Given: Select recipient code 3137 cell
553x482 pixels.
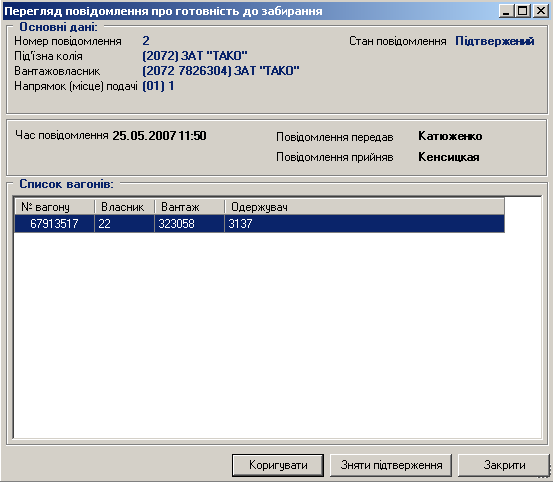Looking at the screenshot, I should 364,224.
